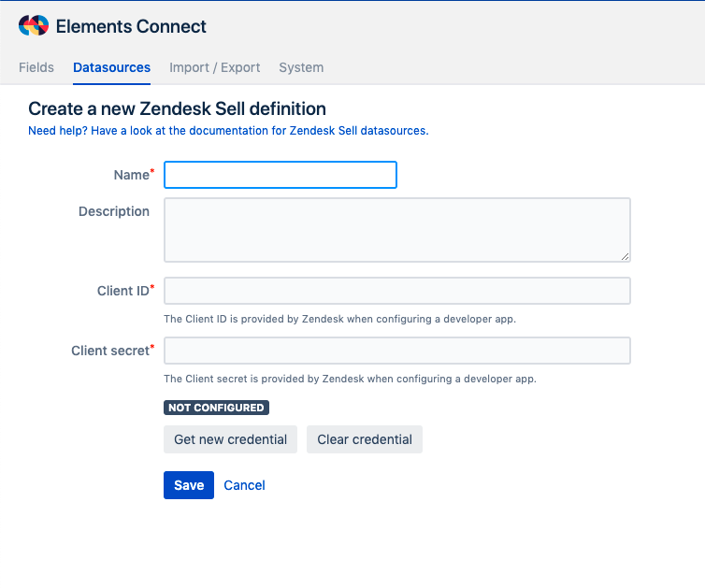The image size is (705, 588).
Task: Focus the Name input field
Action: (281, 175)
